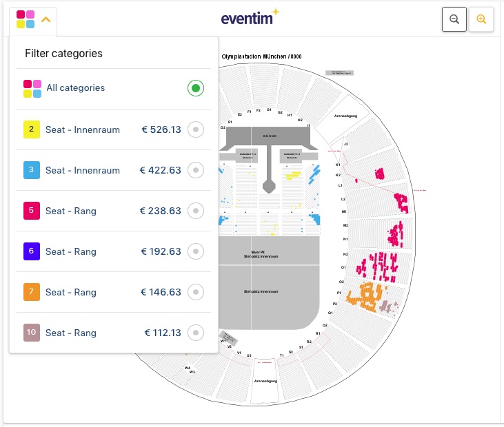Collapse the filter categories chevron
Image resolution: width=504 pixels, height=427 pixels.
(46, 19)
